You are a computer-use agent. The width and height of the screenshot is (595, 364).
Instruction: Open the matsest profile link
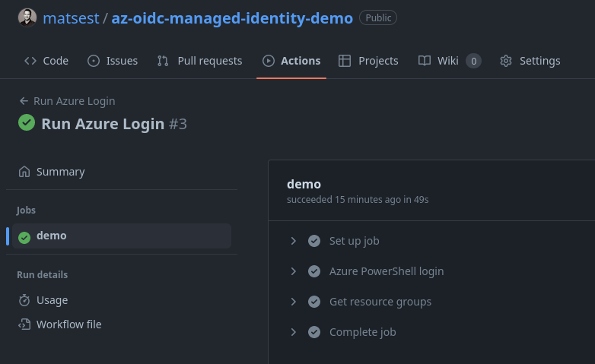[x=71, y=17]
